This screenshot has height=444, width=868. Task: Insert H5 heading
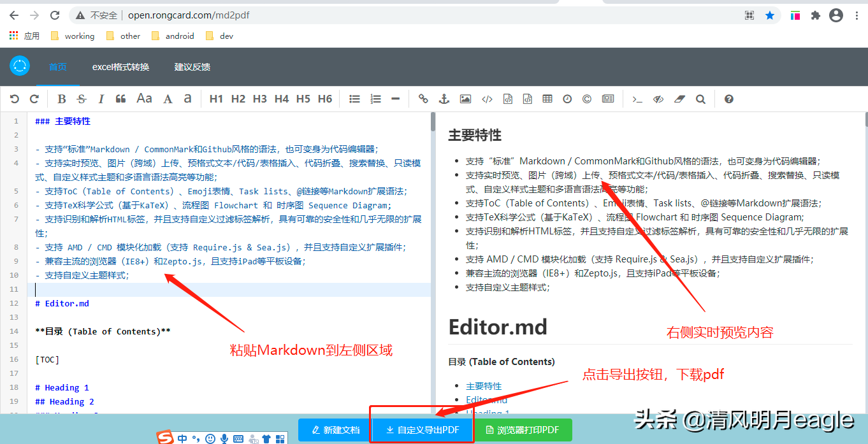303,99
